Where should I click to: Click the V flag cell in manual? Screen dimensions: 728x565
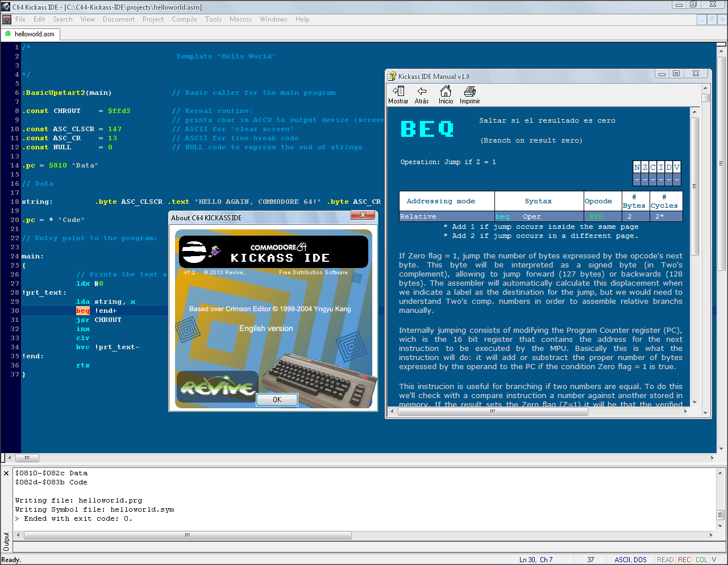(677, 167)
